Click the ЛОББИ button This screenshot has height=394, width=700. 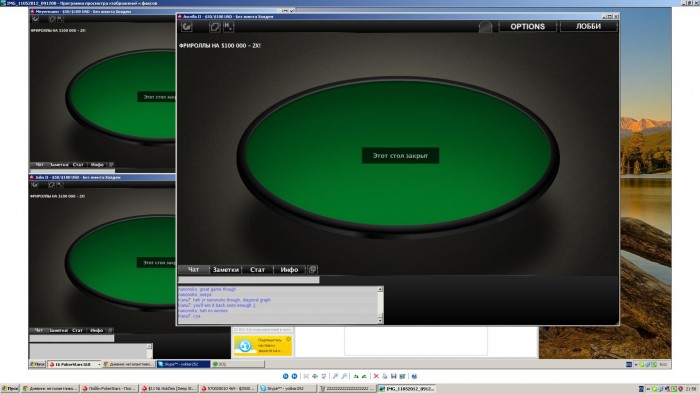point(588,27)
